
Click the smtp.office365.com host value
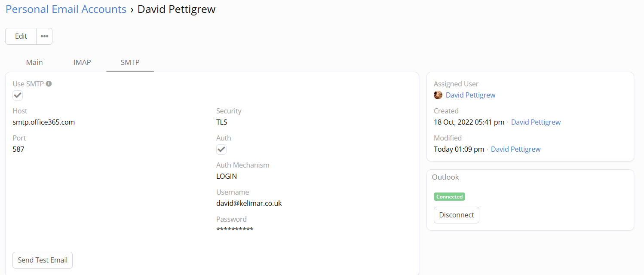44,122
